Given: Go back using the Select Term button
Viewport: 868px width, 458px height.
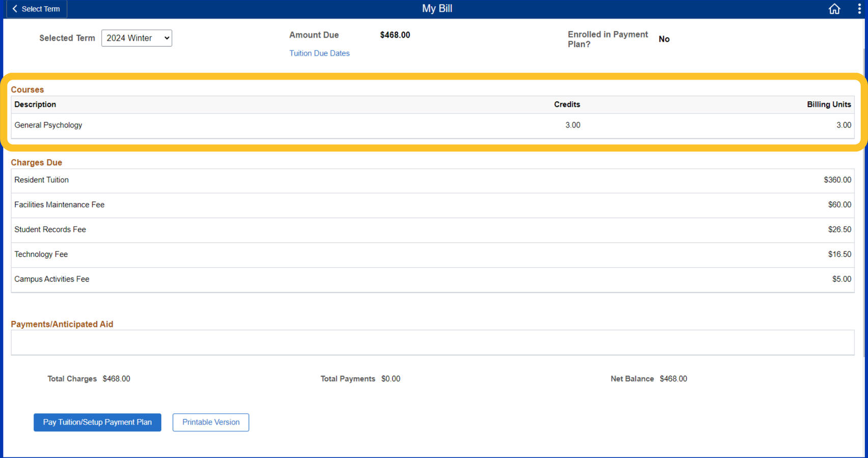Looking at the screenshot, I should point(36,9).
